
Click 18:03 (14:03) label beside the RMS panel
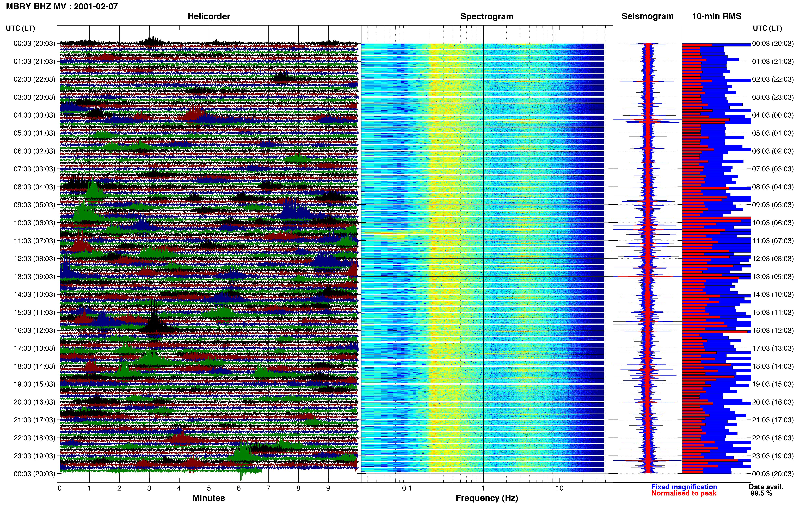coord(773,366)
